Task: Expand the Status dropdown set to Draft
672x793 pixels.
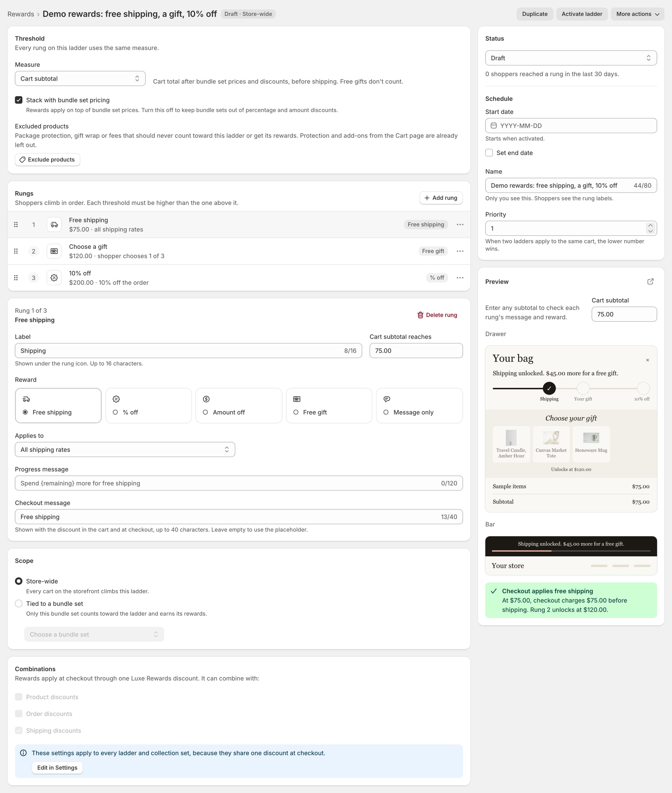Action: [571, 58]
